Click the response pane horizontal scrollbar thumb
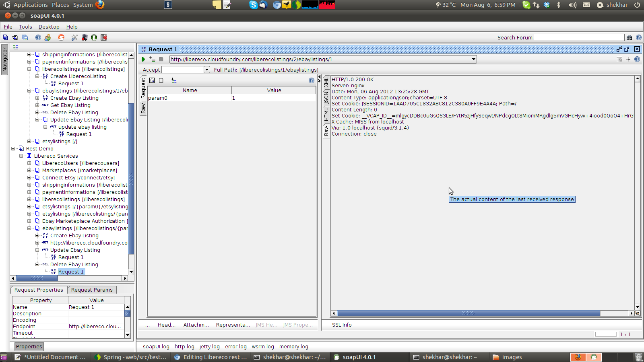 tap(468, 313)
